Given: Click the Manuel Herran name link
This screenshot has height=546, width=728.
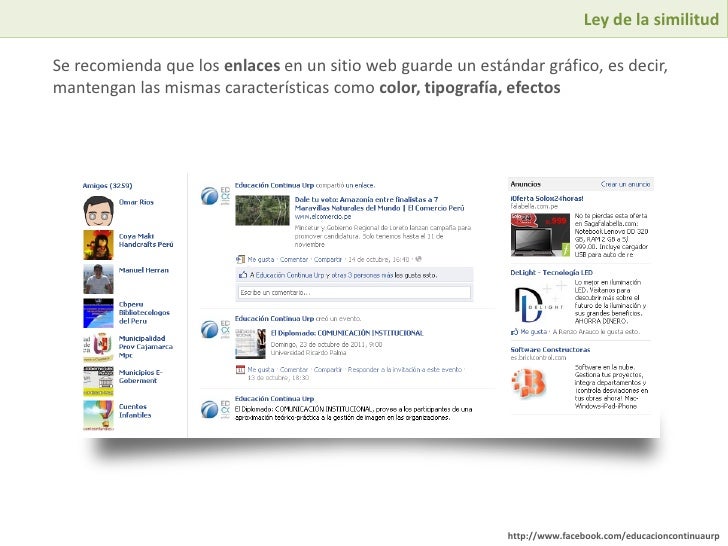Looking at the screenshot, I should click(x=143, y=270).
